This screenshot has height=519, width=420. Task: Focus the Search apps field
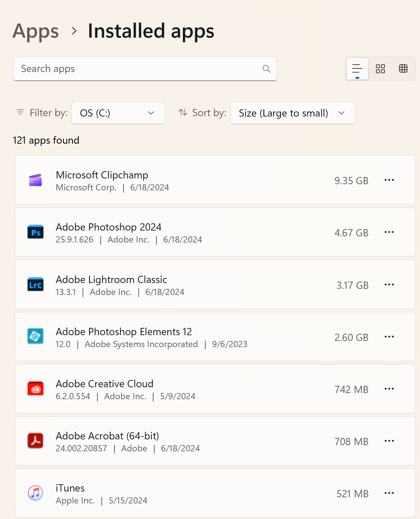click(x=145, y=69)
